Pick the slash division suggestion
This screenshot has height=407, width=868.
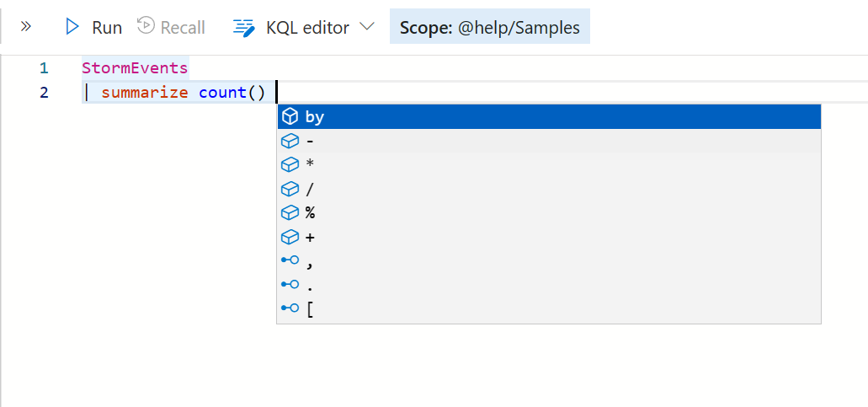point(549,190)
